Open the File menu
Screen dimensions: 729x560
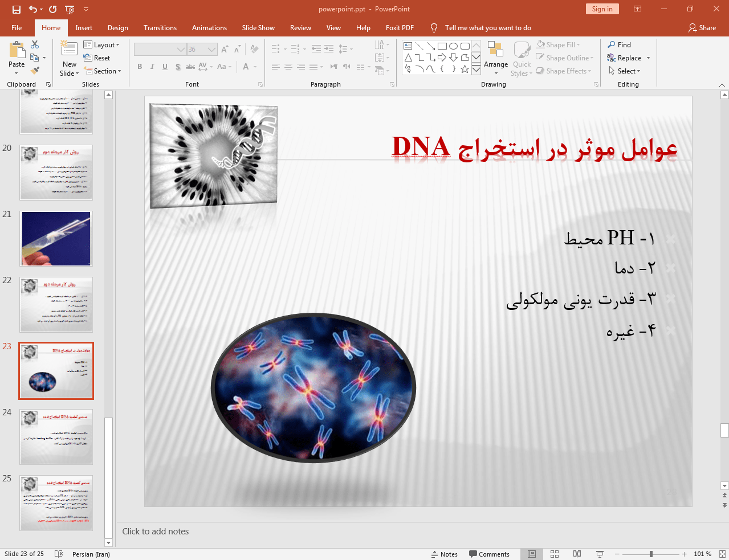coord(17,27)
